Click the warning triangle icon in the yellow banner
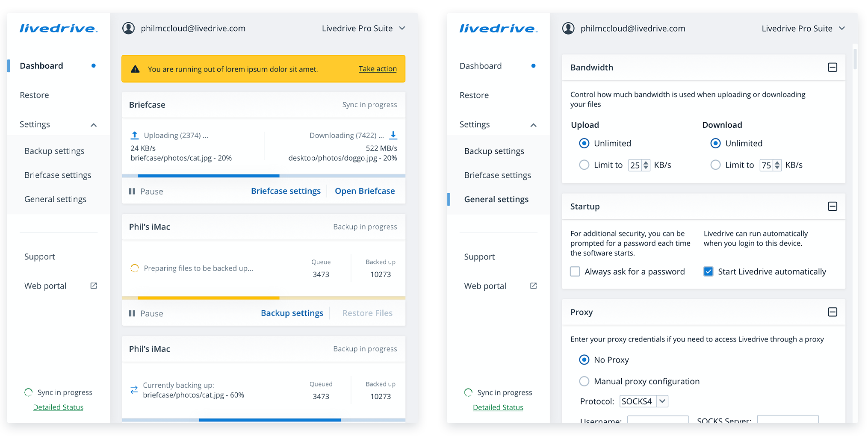 coord(135,69)
